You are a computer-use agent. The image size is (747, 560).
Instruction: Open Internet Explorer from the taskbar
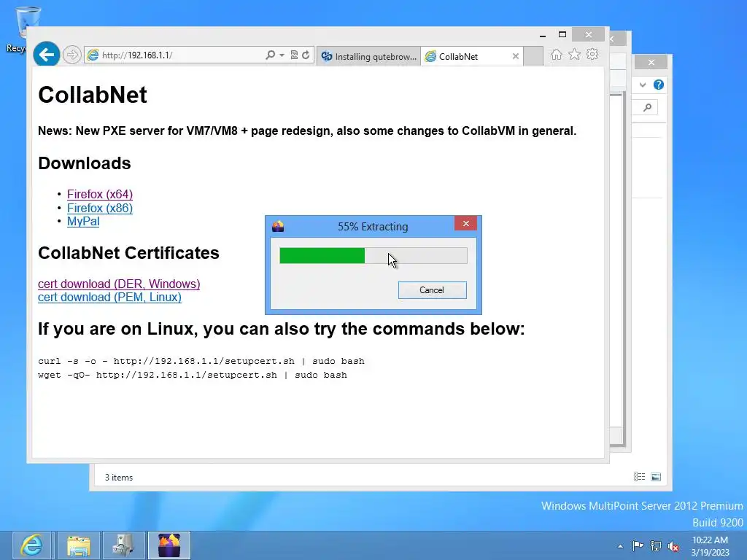pos(32,545)
